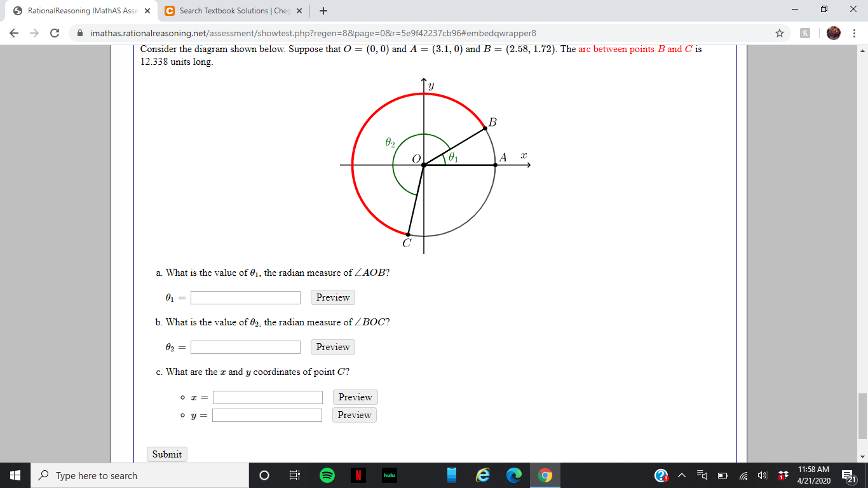Image resolution: width=868 pixels, height=488 pixels.
Task: Click the Submit button
Action: 166,454
